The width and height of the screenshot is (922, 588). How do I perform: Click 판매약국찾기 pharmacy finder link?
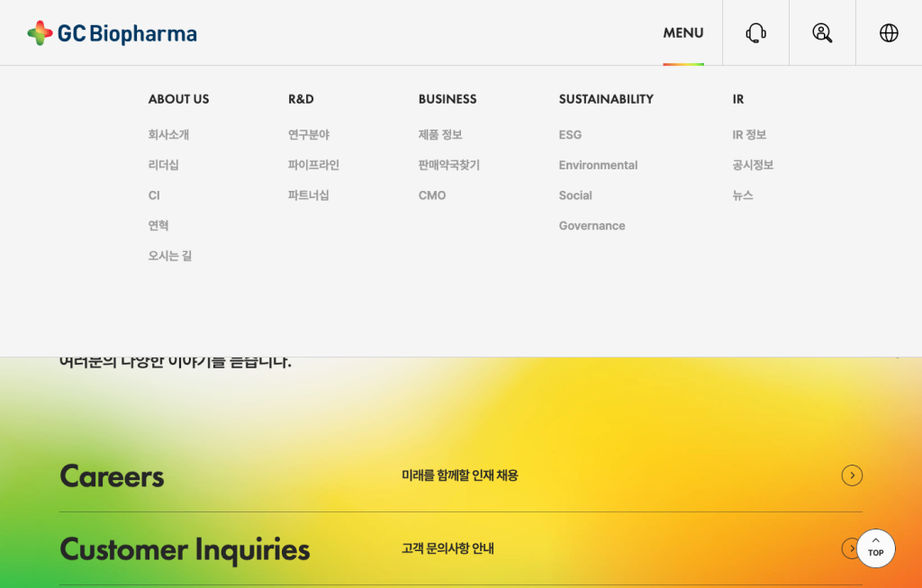[448, 166]
